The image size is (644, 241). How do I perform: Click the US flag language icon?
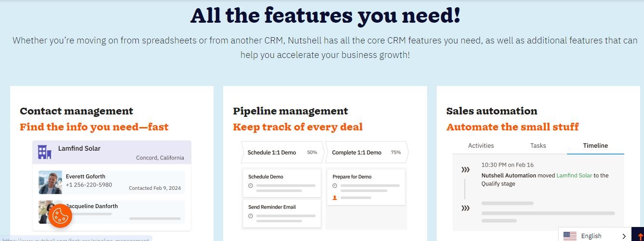point(570,236)
